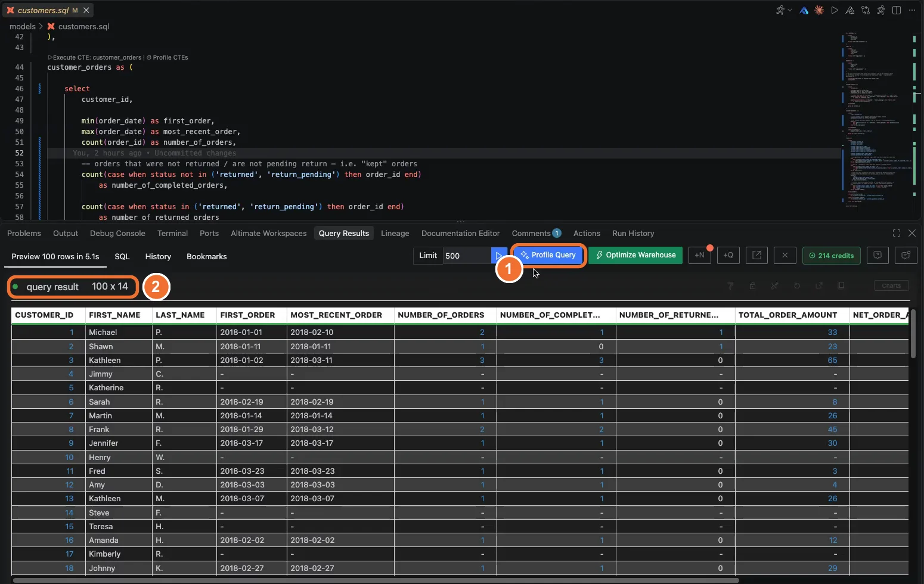Open the Comments tab with badge
The height and width of the screenshot is (584, 924).
[x=536, y=233]
